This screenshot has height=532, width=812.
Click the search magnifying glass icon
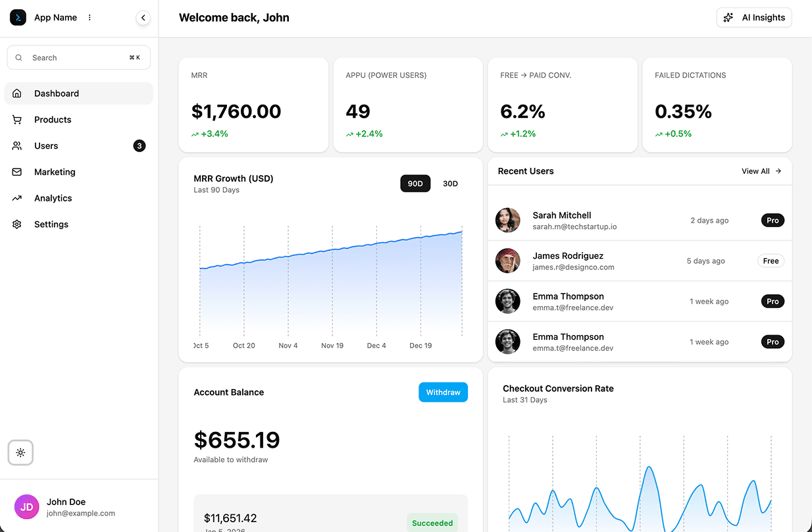[x=19, y=57]
